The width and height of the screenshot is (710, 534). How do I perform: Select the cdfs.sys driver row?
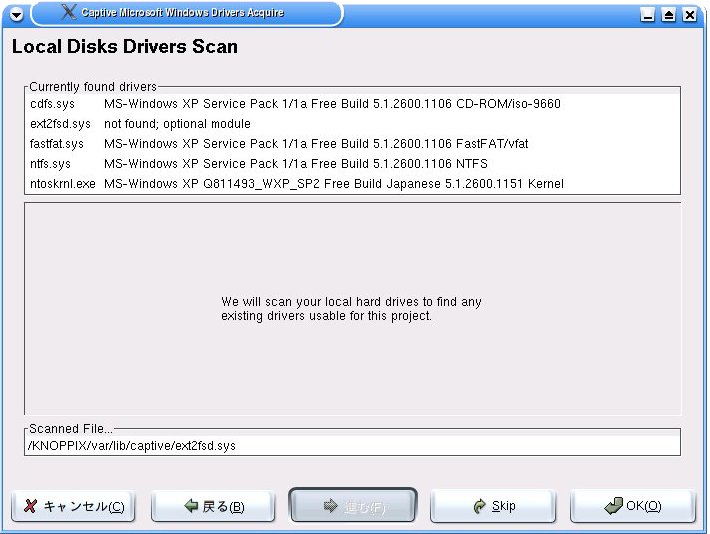pos(352,104)
